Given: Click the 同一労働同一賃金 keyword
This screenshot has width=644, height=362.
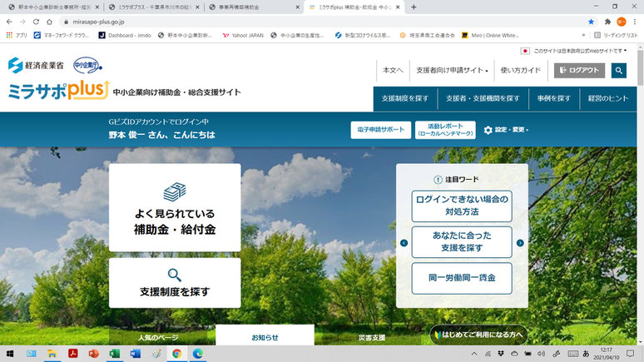Looking at the screenshot, I should pos(462,278).
